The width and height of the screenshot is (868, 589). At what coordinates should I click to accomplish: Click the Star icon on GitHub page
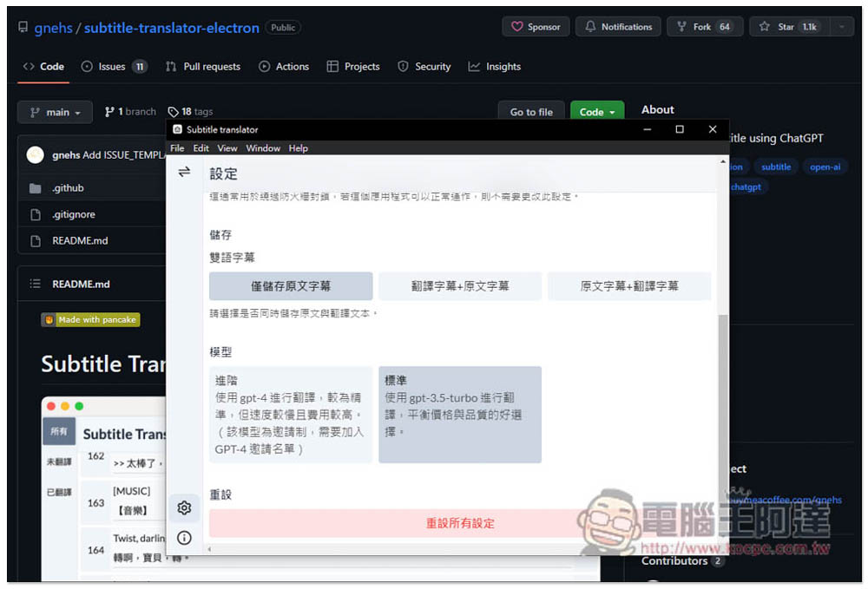(764, 27)
